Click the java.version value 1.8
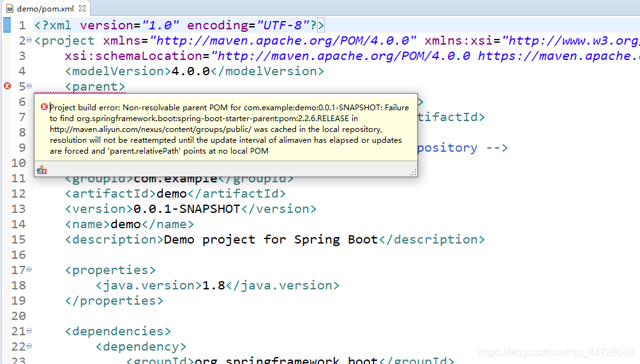The width and height of the screenshot is (640, 364). (x=214, y=286)
